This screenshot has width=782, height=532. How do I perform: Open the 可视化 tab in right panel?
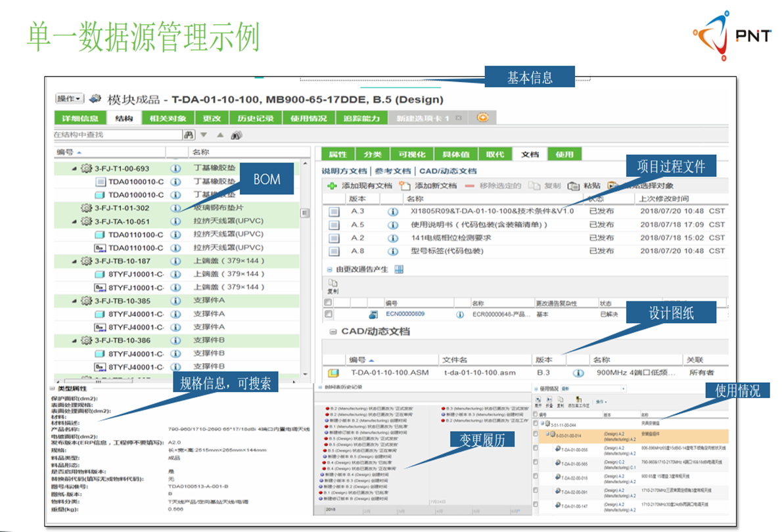tap(412, 154)
